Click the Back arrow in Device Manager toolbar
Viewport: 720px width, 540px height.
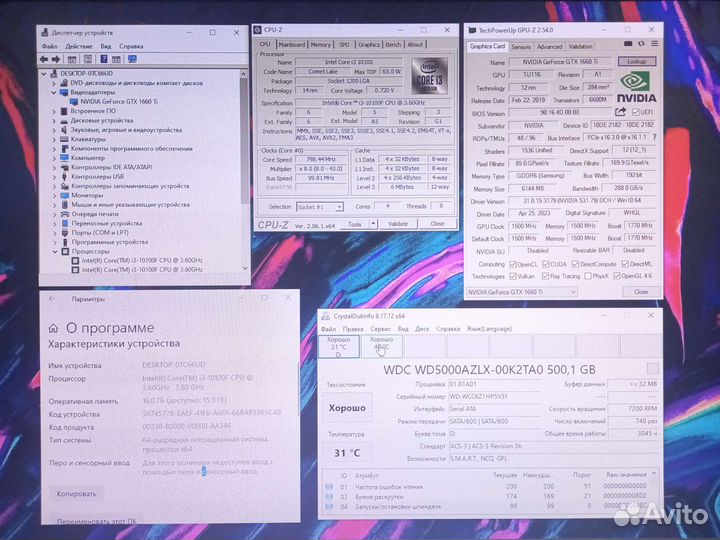(x=44, y=59)
